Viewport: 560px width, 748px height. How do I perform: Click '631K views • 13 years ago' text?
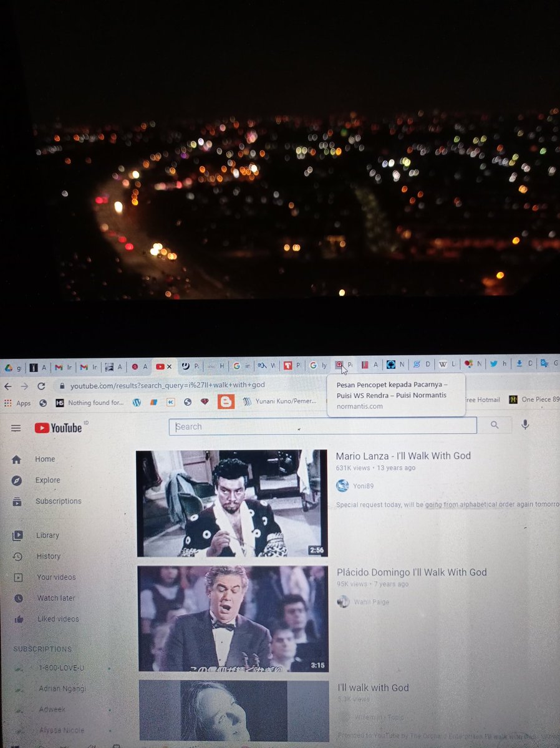point(375,468)
